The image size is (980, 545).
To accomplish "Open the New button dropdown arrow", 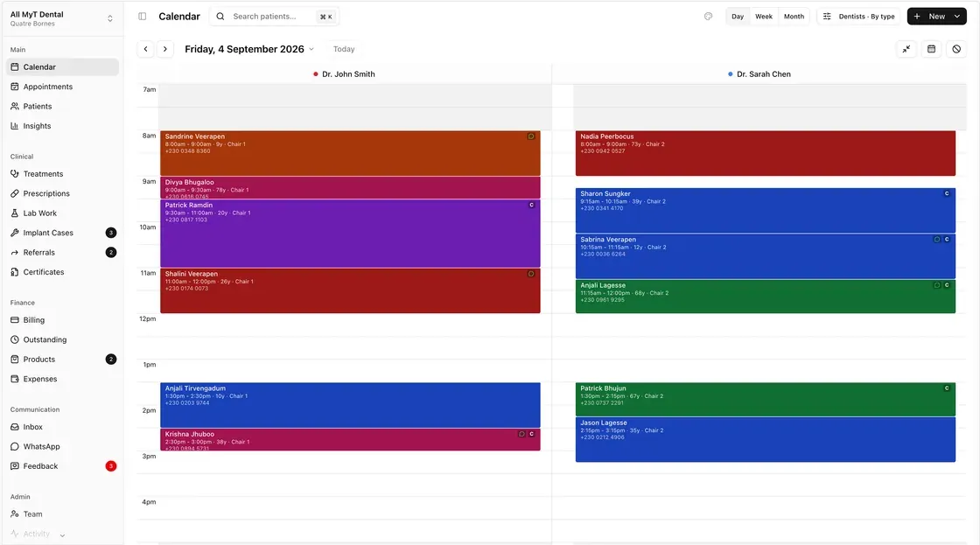I will [957, 17].
